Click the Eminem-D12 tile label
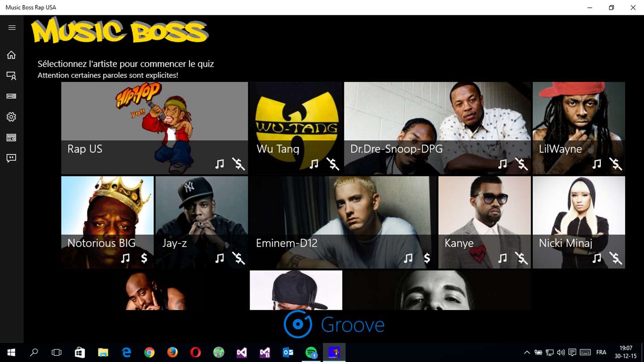The height and width of the screenshot is (362, 644). point(287,243)
